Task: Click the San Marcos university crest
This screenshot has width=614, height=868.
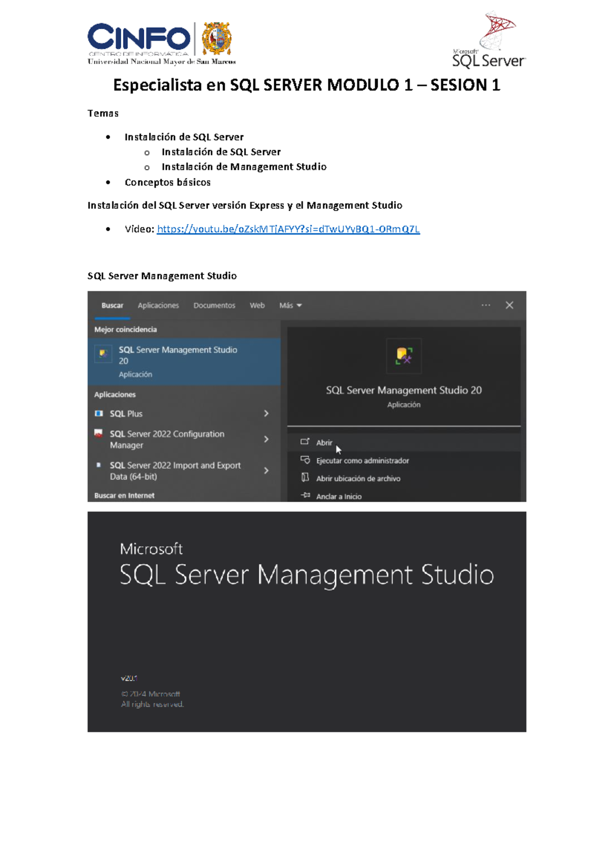Action: (x=216, y=38)
